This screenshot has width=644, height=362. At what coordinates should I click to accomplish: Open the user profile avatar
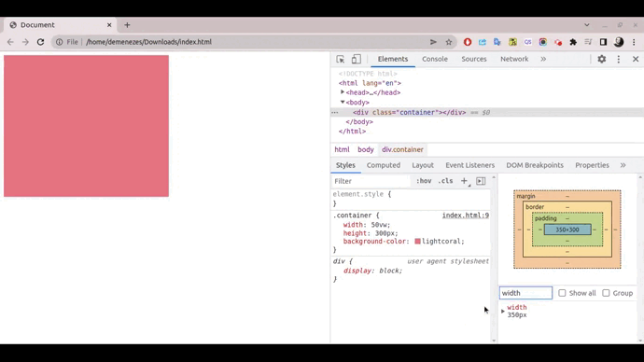619,42
